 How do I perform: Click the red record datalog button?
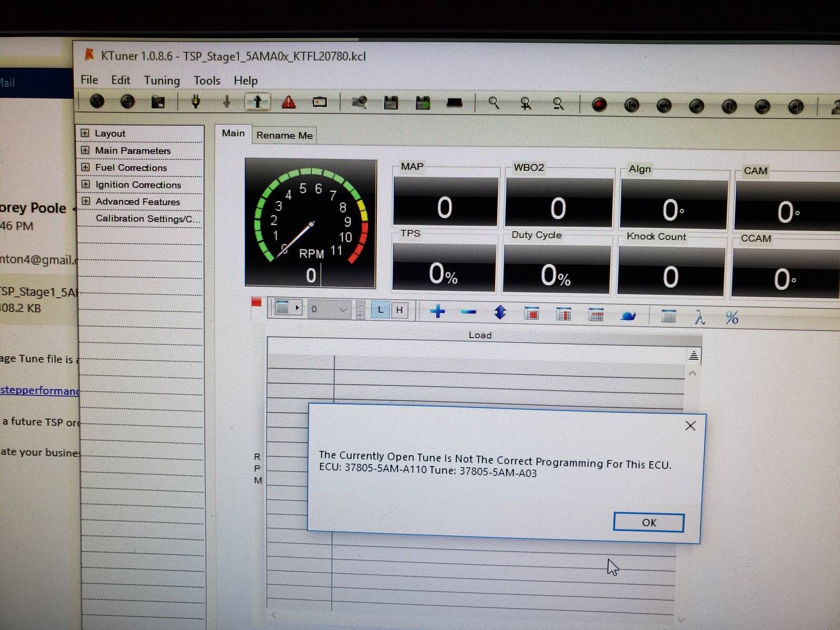pos(599,105)
